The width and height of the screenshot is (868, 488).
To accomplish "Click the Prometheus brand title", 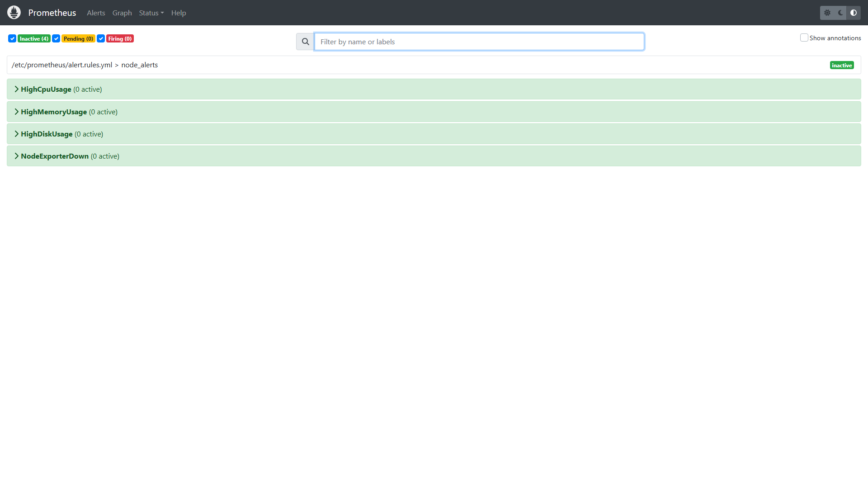I will click(x=52, y=13).
